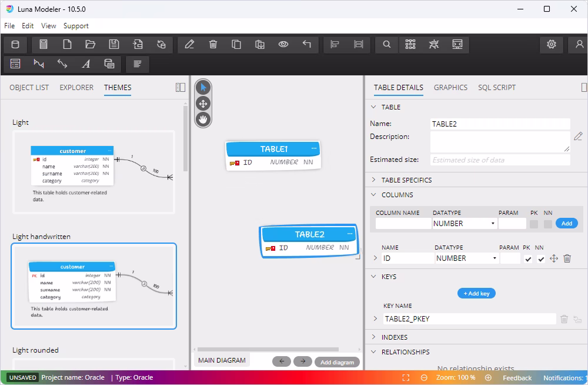
Task: Apply grid auto layout icon
Action: point(410,44)
